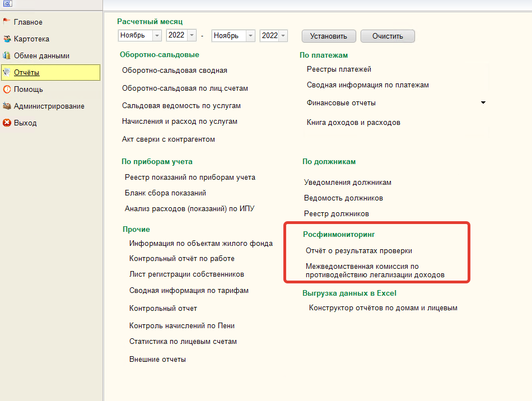Expand the Финансовые отчеты arrow
This screenshot has height=401, width=532.
tap(483, 102)
